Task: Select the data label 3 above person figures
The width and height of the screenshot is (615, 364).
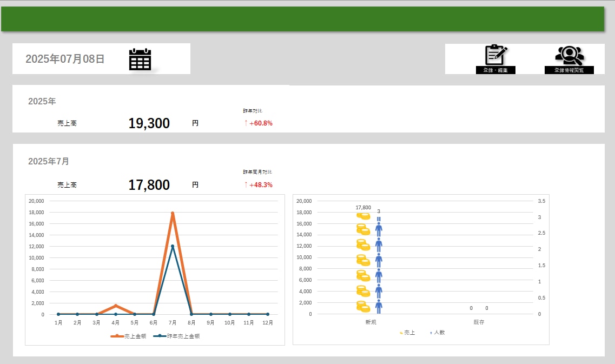Action: tap(379, 211)
